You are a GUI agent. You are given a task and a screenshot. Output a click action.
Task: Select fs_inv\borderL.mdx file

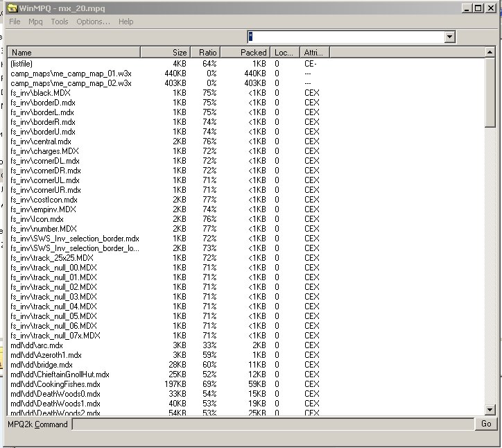pos(42,112)
